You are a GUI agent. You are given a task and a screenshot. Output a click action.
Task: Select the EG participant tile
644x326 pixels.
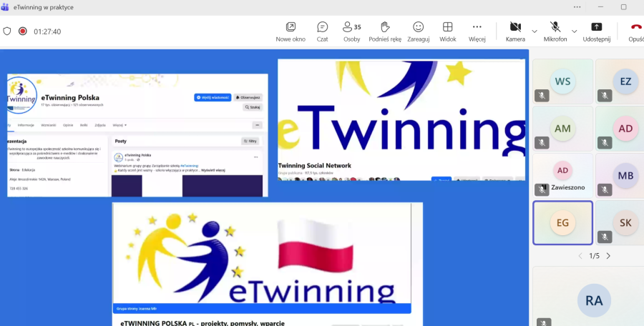562,223
